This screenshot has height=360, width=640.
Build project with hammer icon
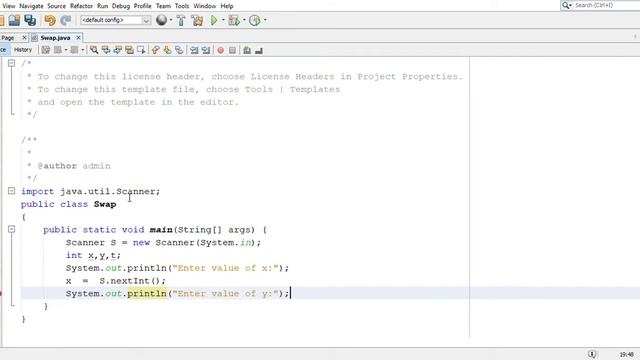(x=181, y=20)
